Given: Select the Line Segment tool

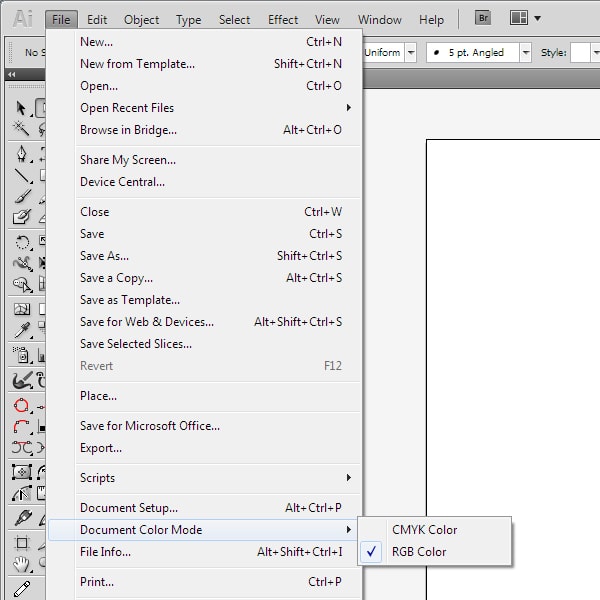Looking at the screenshot, I should [x=22, y=176].
